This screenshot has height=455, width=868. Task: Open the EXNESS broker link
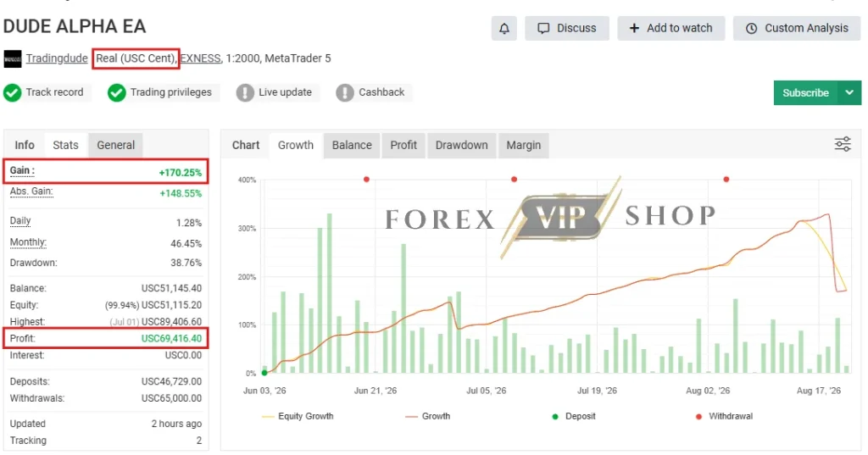[200, 58]
